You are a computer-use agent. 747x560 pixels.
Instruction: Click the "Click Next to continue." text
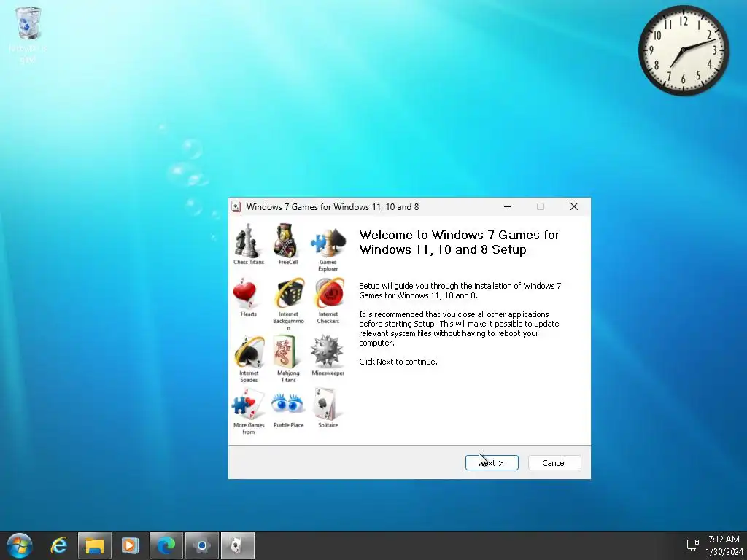point(398,362)
